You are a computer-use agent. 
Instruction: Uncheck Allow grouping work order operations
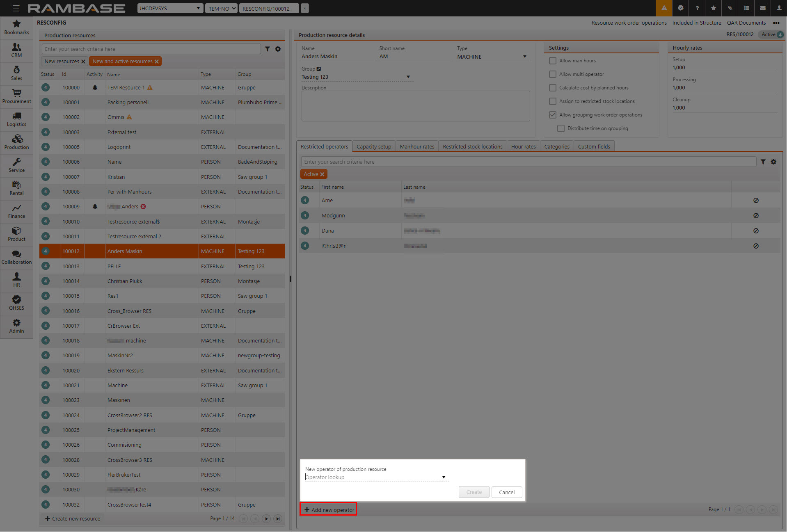[553, 115]
